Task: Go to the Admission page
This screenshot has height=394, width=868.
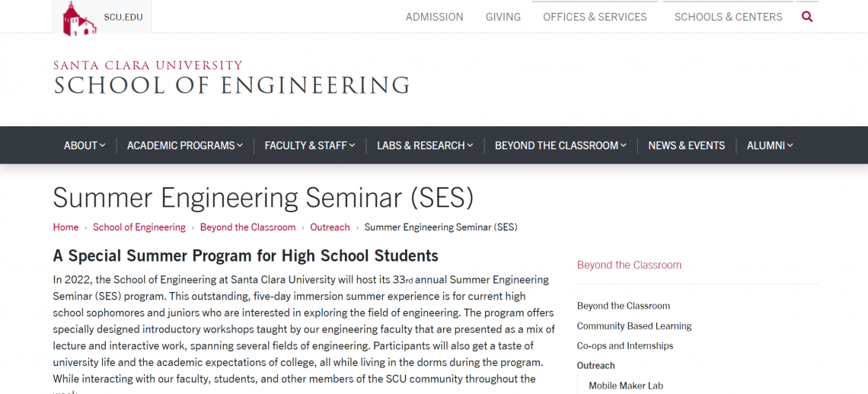Action: (435, 17)
